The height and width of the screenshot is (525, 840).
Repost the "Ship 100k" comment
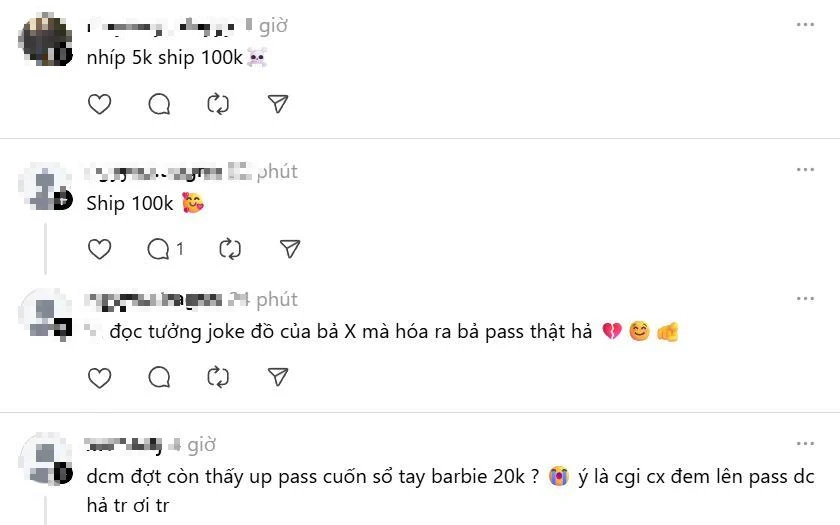pos(230,249)
